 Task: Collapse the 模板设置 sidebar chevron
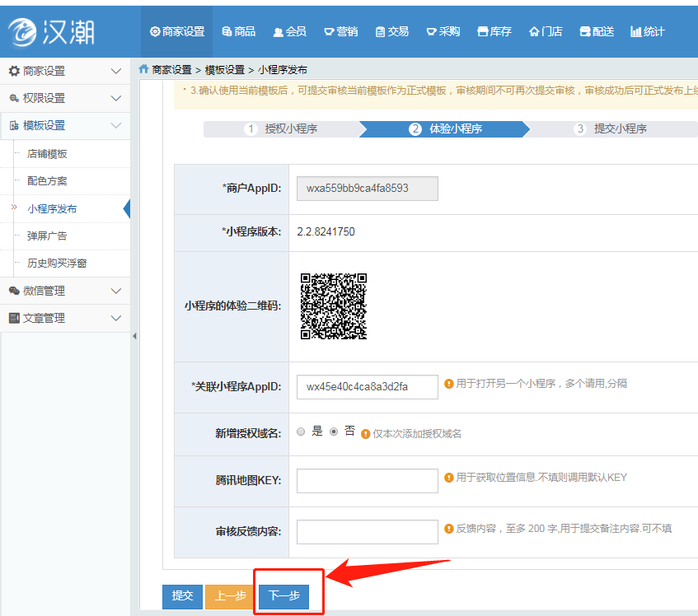coord(116,125)
